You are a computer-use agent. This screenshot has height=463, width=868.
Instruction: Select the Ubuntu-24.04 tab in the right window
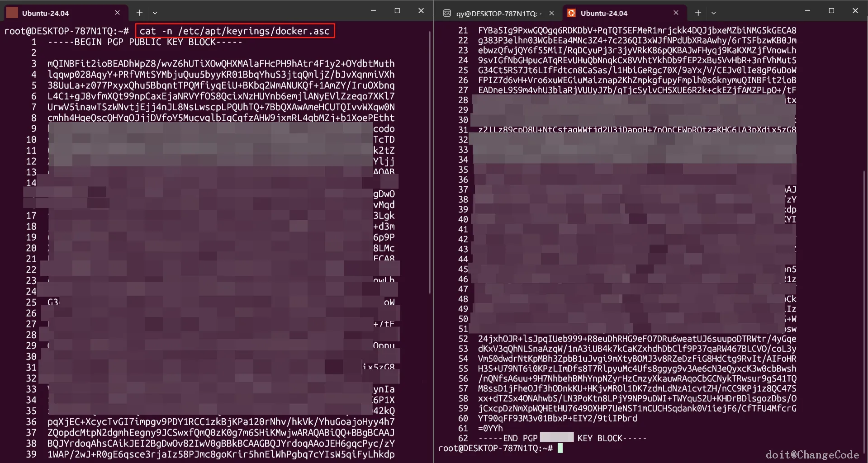click(624, 13)
